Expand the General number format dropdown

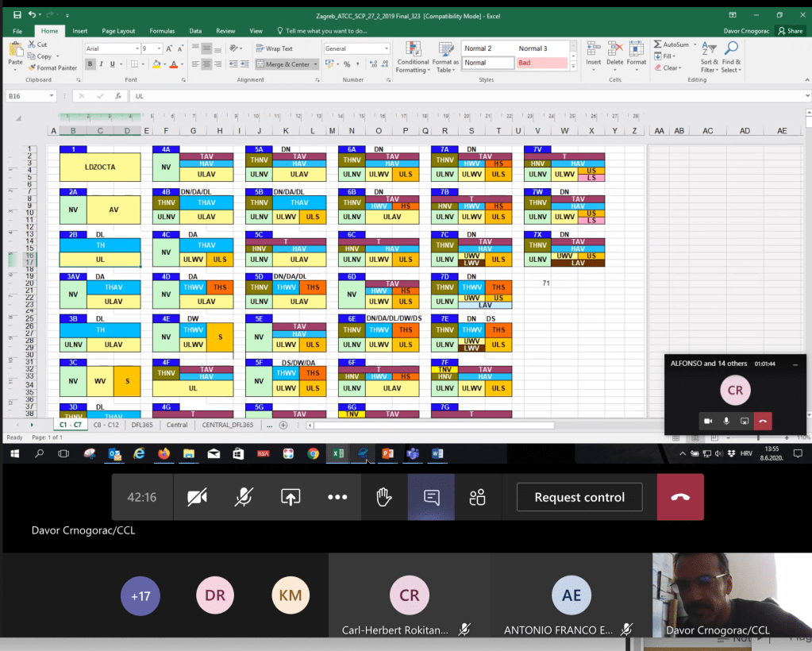click(x=386, y=49)
